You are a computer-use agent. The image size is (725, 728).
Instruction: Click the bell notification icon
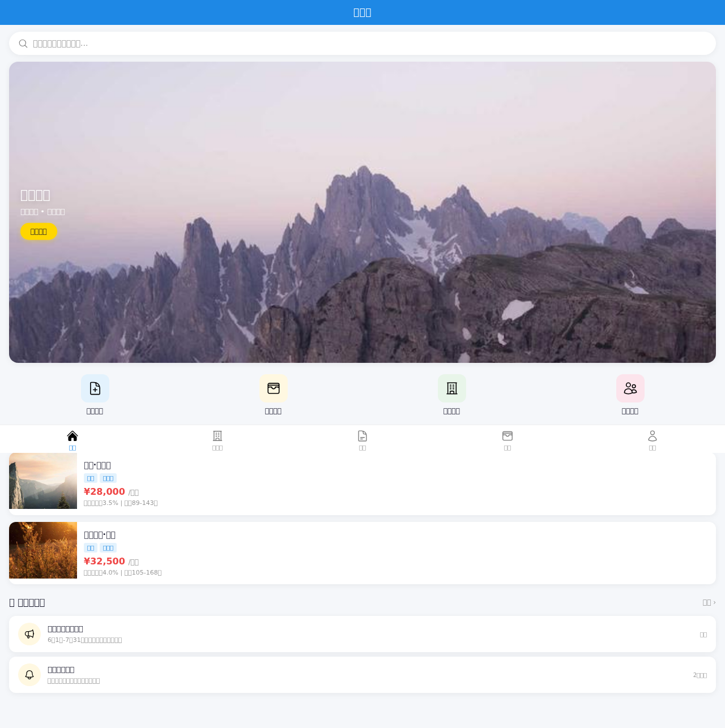[x=29, y=675]
